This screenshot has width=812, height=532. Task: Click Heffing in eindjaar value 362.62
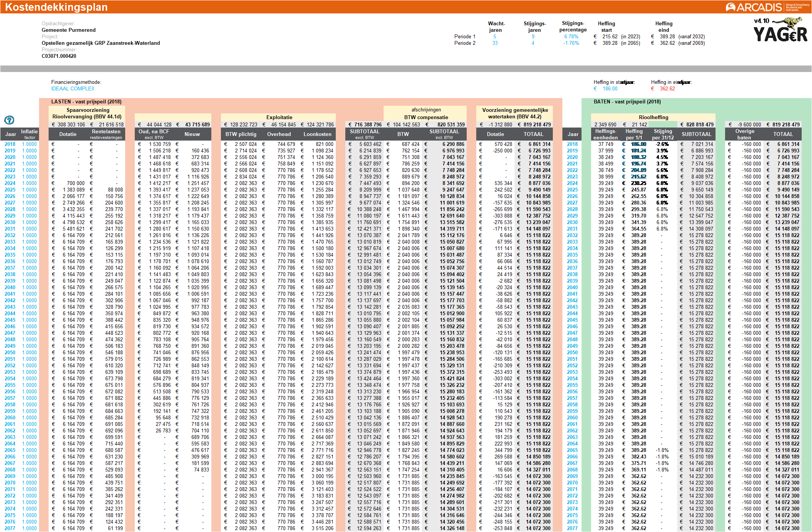pyautogui.click(x=667, y=88)
